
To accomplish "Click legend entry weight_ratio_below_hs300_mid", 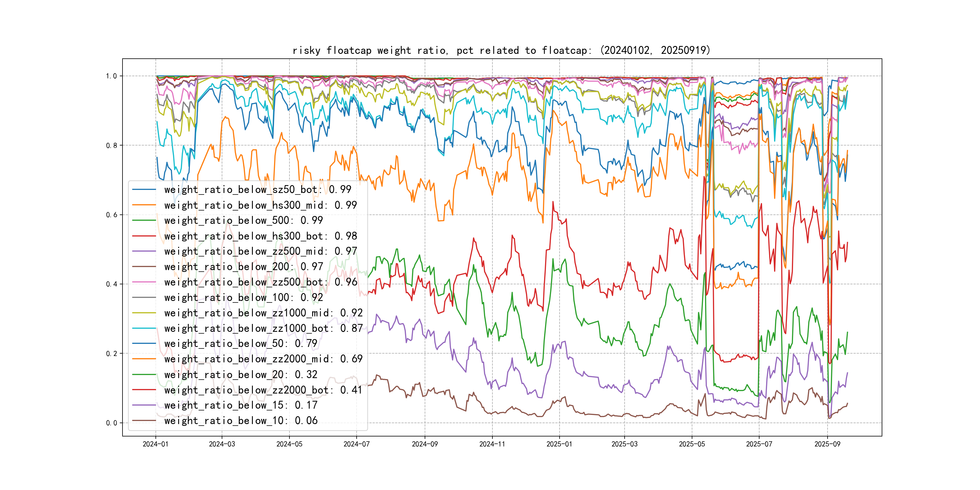I will 260,205.
